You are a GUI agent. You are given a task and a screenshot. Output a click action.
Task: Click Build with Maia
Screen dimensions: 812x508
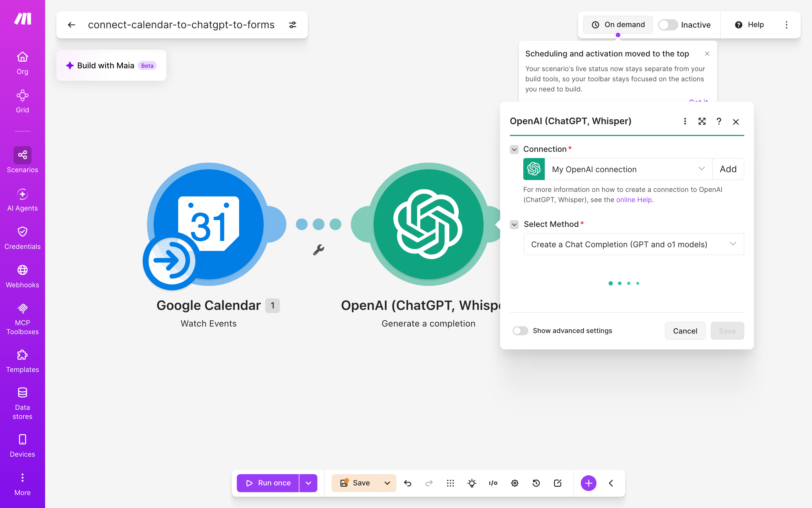[111, 65]
